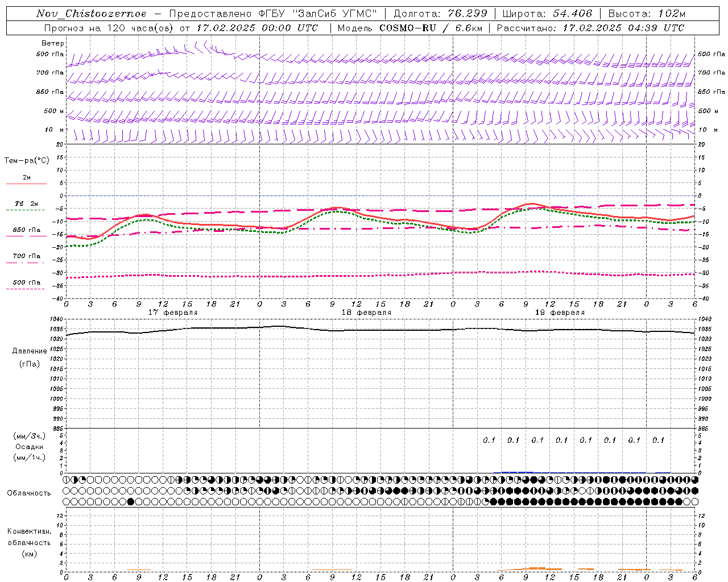Click the Тем-ра(°C) axis title

27,160
